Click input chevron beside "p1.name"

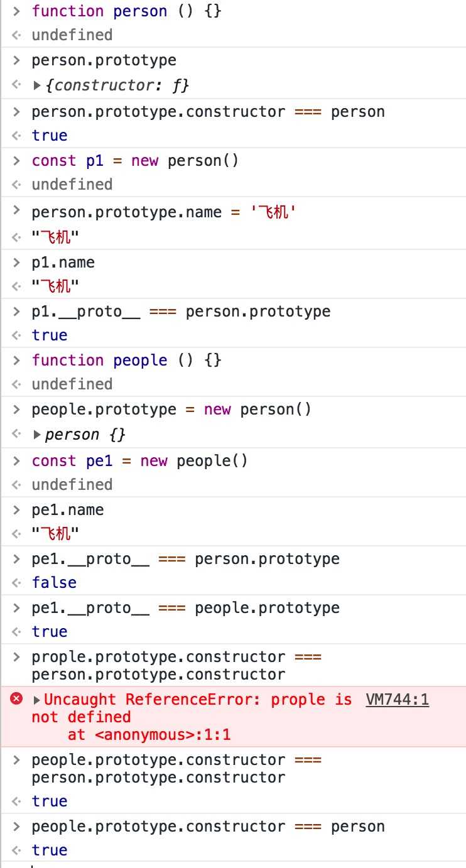click(18, 262)
